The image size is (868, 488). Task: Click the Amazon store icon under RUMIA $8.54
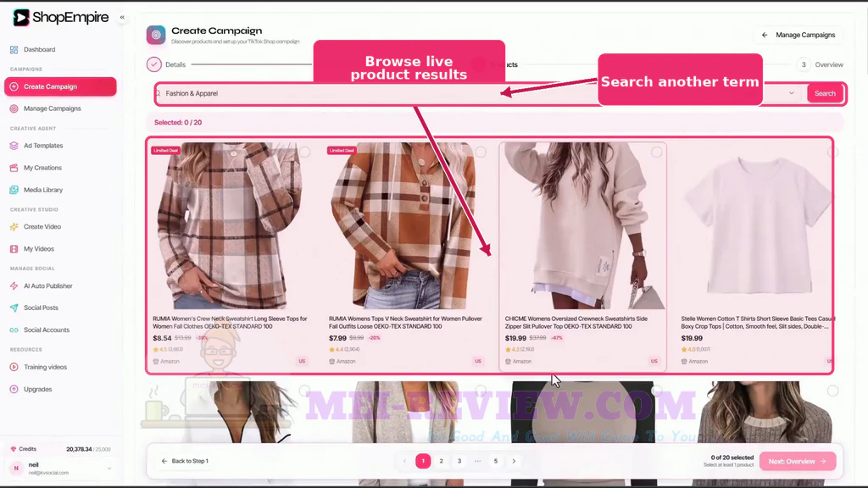pos(156,361)
